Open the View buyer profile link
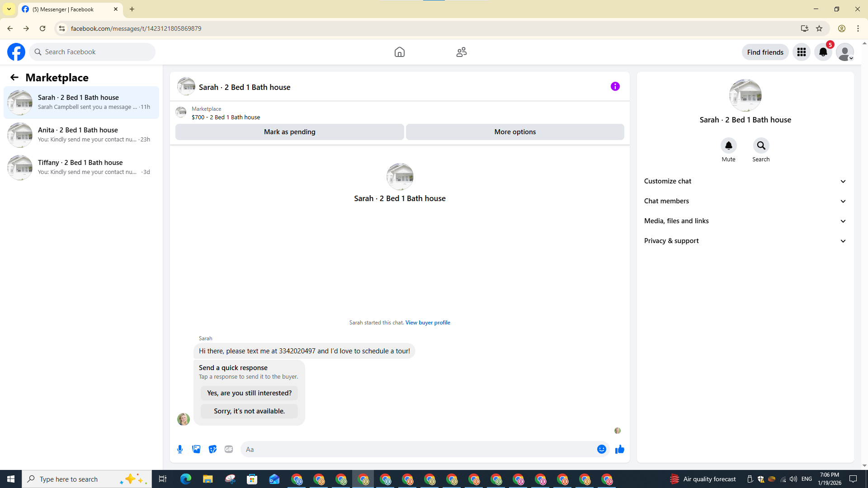The image size is (868, 488). (x=427, y=323)
